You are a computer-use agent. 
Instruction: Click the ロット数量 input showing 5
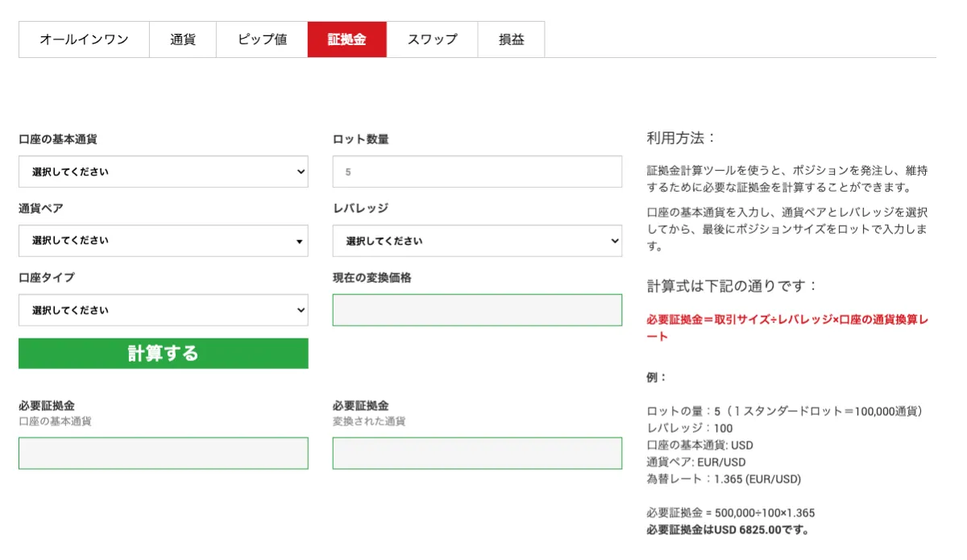click(x=476, y=171)
